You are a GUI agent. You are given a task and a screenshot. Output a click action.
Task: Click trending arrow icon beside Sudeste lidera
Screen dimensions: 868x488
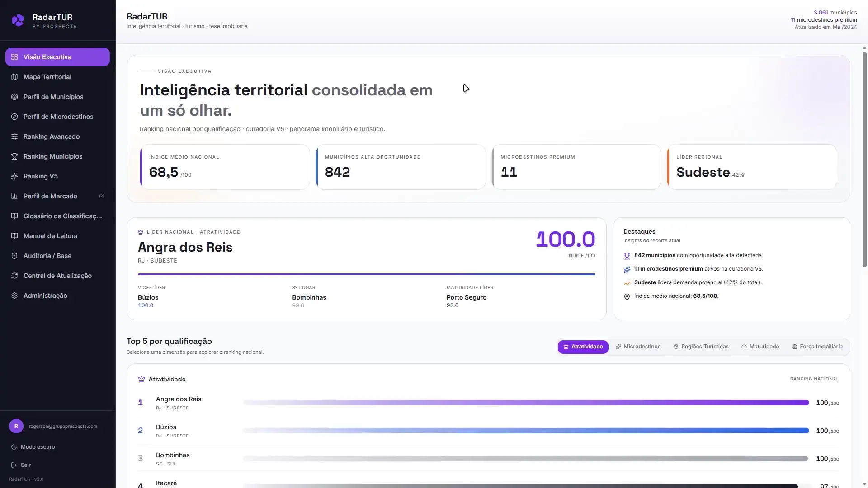(x=627, y=283)
